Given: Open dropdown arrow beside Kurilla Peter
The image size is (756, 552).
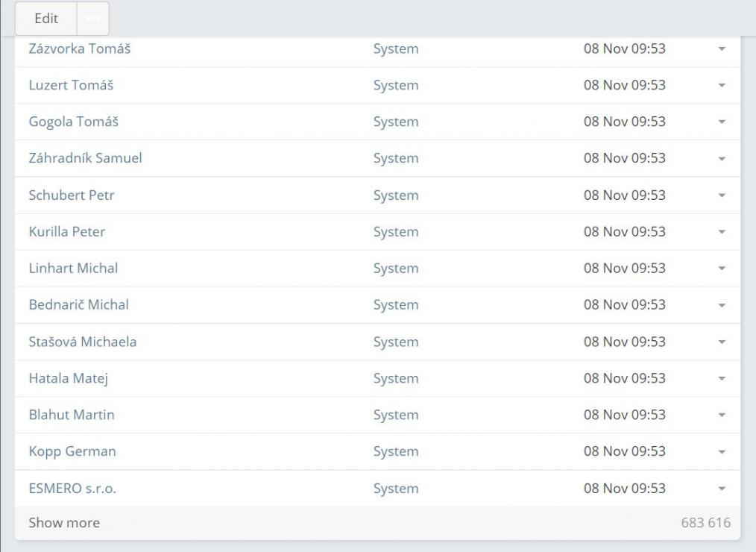Looking at the screenshot, I should click(x=722, y=232).
